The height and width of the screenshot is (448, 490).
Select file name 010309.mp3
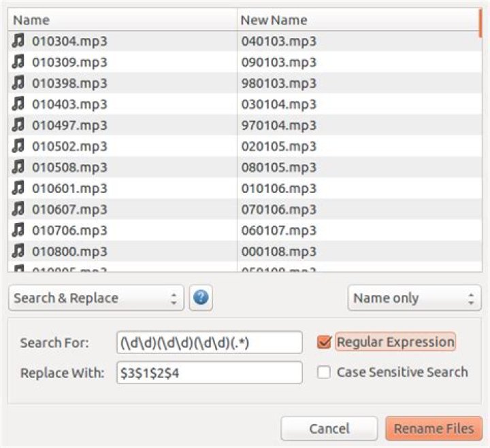pos(69,62)
